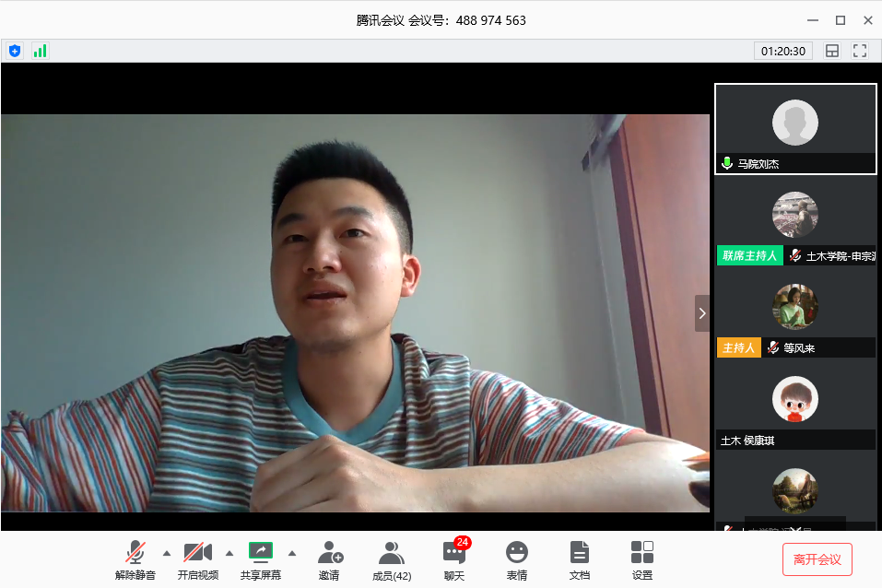This screenshot has width=882, height=588.
Task: Click the main speaker video feed
Action: [x=355, y=312]
